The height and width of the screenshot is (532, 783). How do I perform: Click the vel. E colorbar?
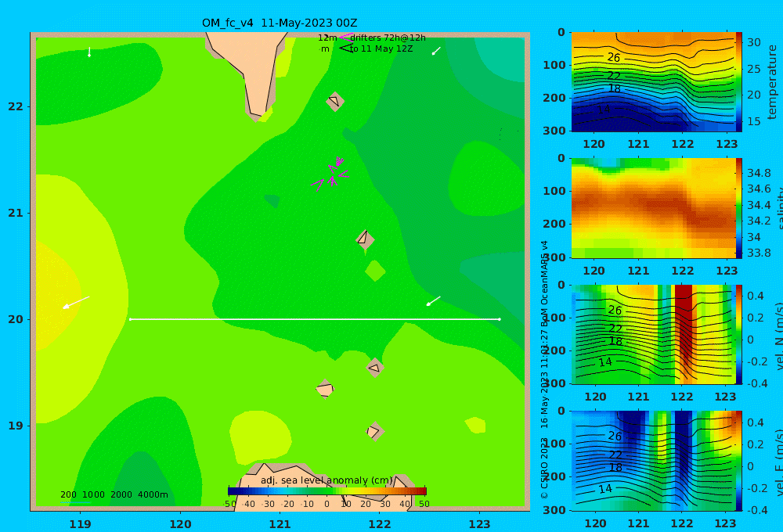(x=739, y=461)
